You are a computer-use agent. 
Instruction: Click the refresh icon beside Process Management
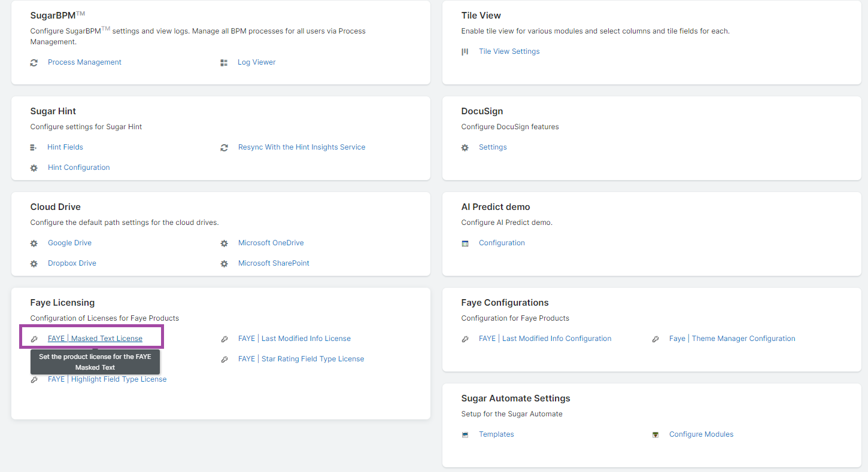pos(34,62)
